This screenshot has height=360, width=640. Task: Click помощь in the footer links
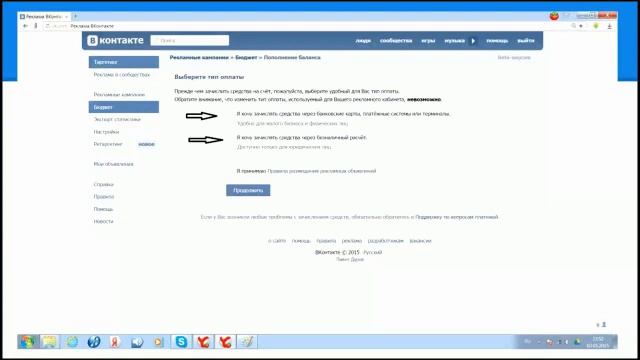(301, 241)
